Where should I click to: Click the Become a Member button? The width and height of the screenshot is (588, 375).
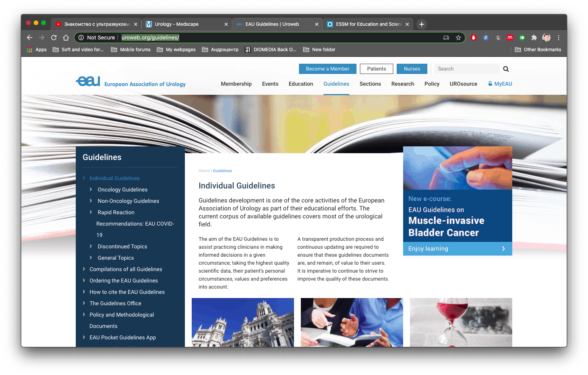coord(328,69)
